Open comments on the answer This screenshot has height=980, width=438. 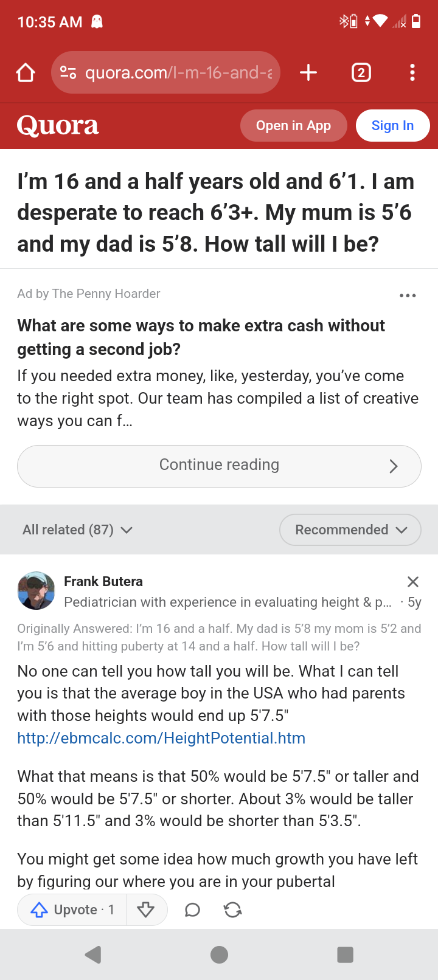tap(192, 909)
